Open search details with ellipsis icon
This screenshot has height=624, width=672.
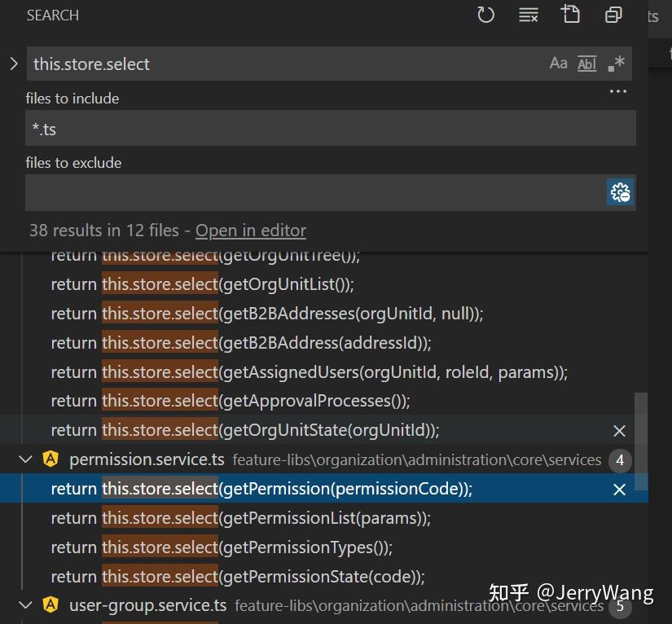click(617, 91)
